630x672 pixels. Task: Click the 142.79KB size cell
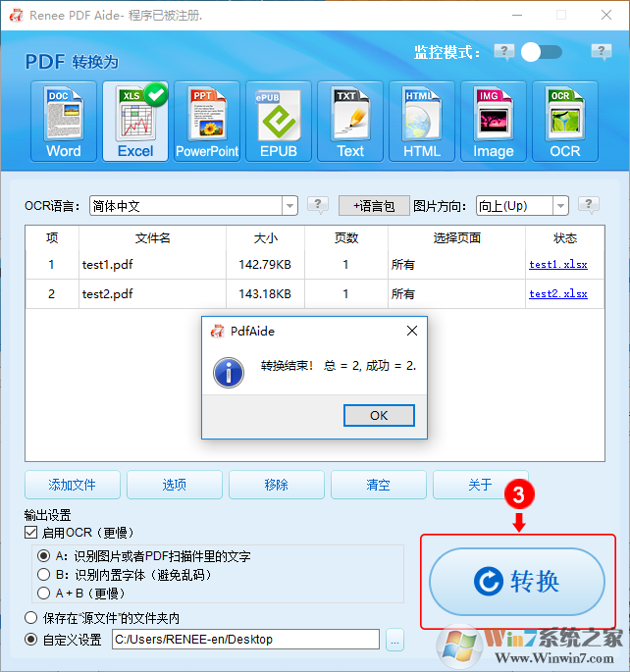pos(265,265)
